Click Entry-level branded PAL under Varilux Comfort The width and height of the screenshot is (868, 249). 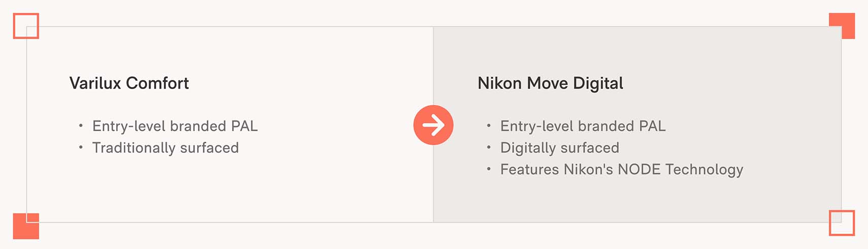tap(175, 126)
